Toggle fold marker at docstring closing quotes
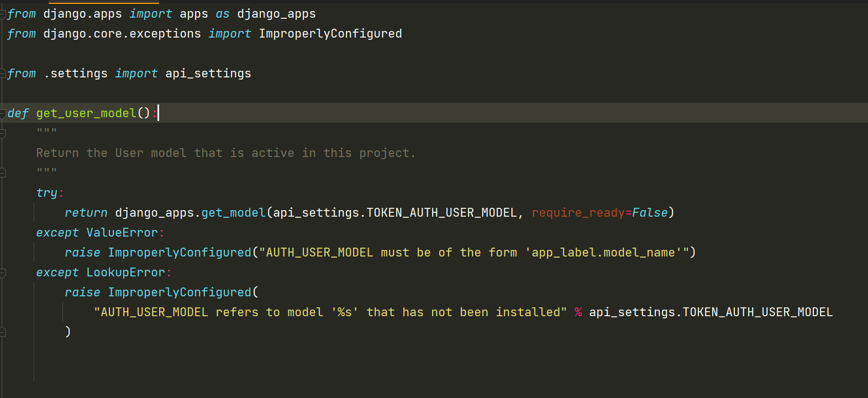 click(x=3, y=173)
